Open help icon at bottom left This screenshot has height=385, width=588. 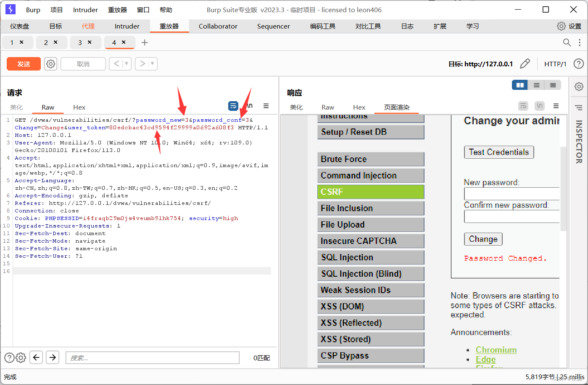pos(9,358)
